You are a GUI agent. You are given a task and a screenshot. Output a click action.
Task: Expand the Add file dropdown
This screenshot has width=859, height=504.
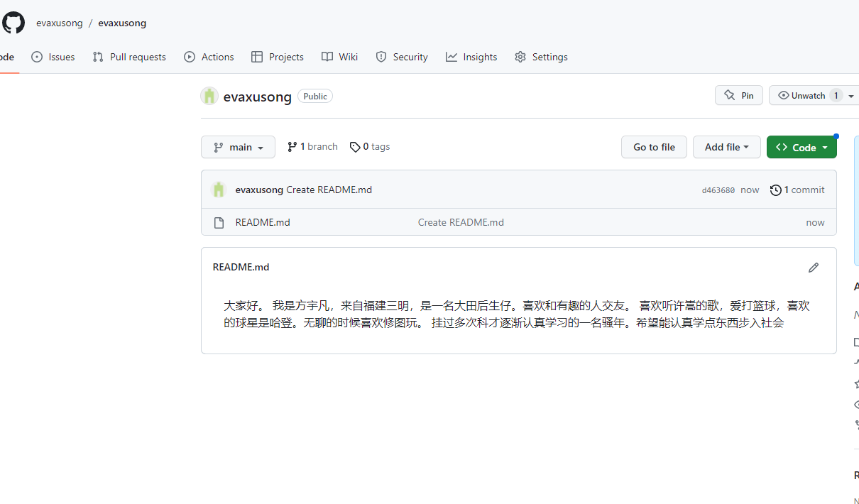point(726,147)
